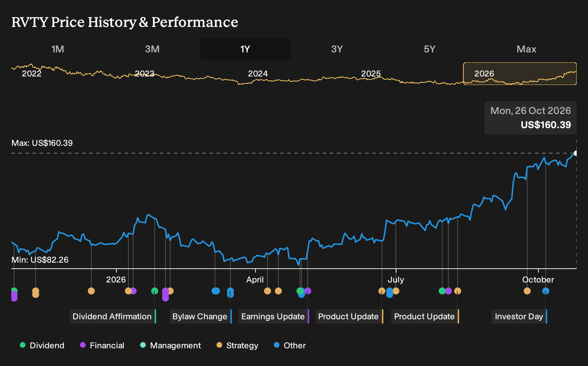This screenshot has height=366, width=588.
Task: Choose the 1Y range tab
Action: click(x=246, y=49)
